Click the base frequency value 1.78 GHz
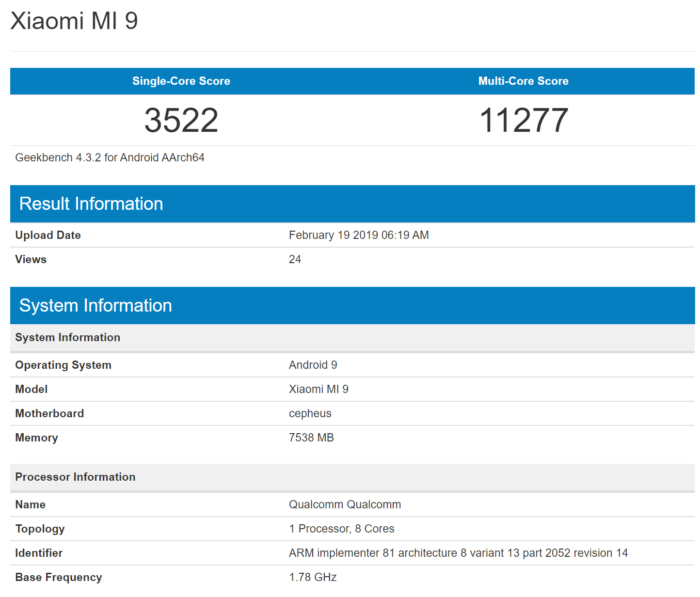The height and width of the screenshot is (597, 700). click(313, 577)
